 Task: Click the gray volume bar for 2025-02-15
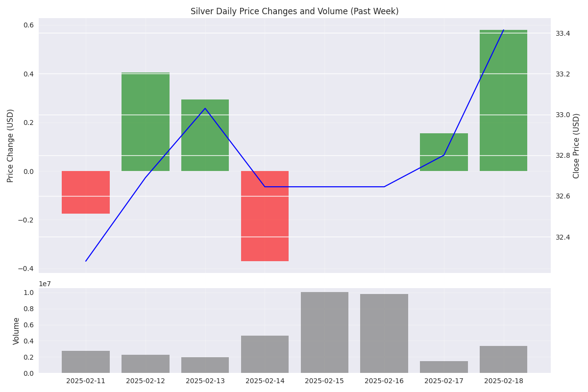324,333
